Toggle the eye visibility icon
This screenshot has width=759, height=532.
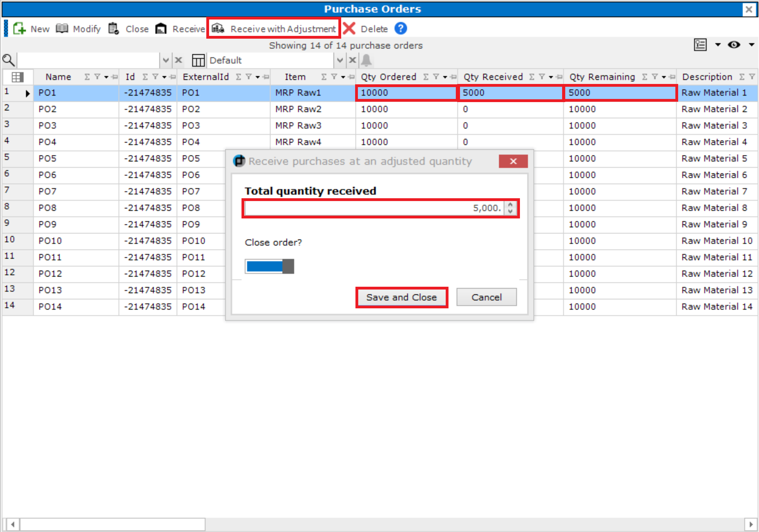click(x=734, y=45)
